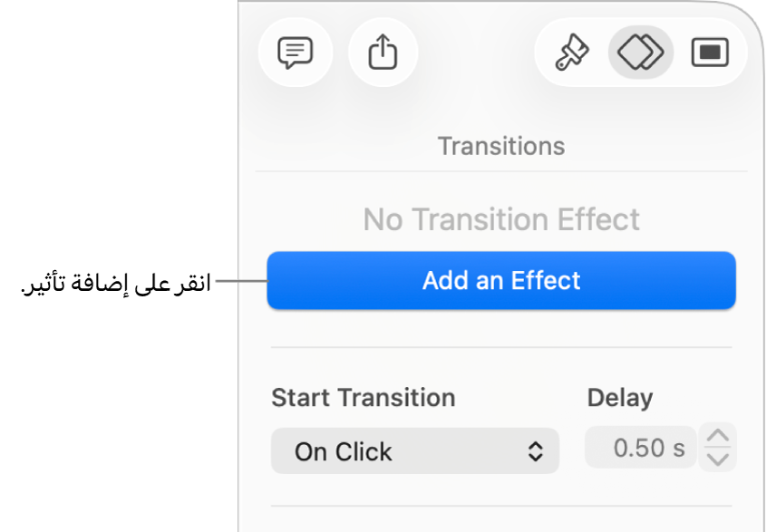
Task: Open the Comment toolbar icon
Action: coord(296,53)
